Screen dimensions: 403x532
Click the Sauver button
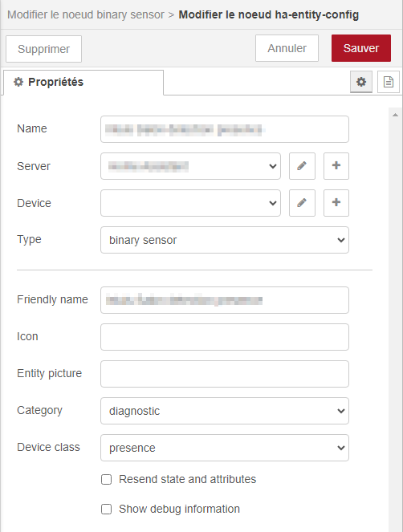361,48
